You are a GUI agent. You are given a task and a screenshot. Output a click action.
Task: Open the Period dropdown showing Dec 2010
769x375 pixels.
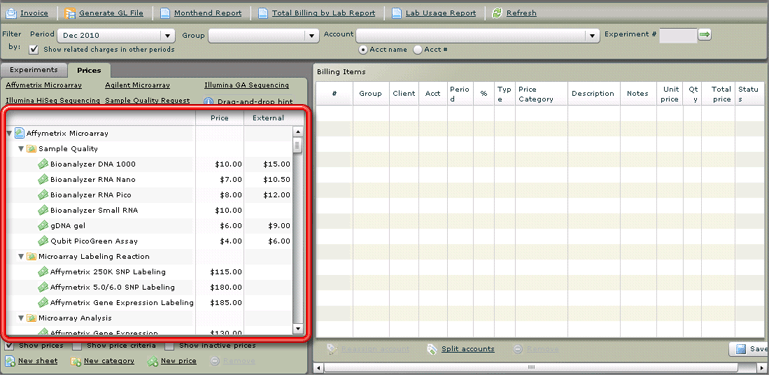click(116, 35)
